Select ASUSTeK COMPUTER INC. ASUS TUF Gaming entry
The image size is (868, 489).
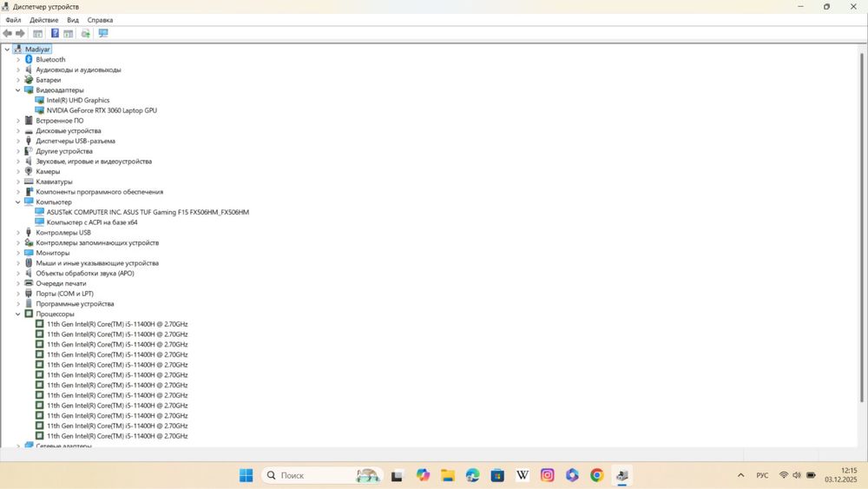point(148,212)
